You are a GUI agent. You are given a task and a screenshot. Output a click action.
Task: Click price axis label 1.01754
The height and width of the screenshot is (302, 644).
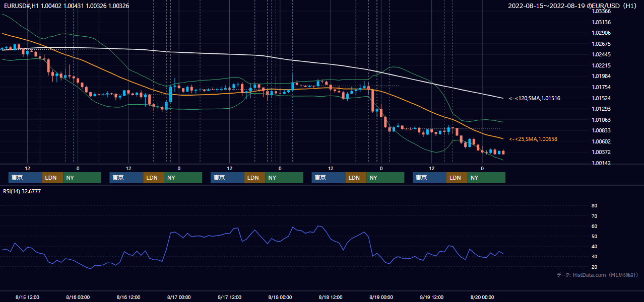point(601,87)
